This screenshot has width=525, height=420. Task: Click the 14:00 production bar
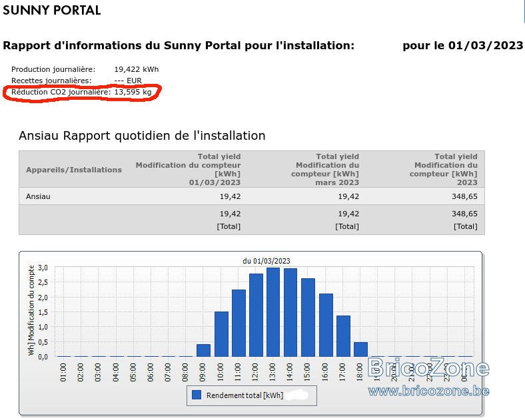290,312
